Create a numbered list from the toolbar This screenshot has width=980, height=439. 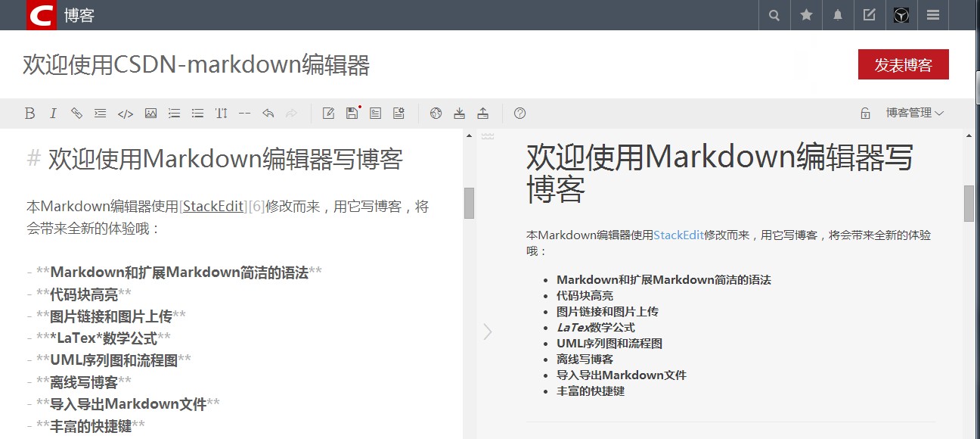click(x=174, y=114)
